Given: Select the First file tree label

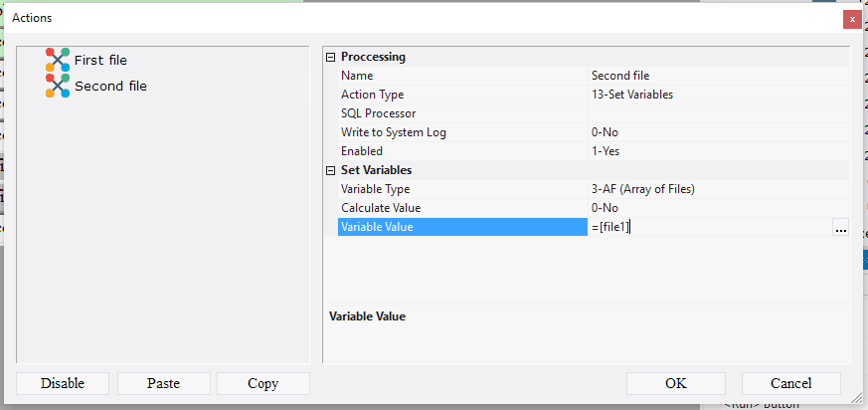Looking at the screenshot, I should [x=100, y=61].
